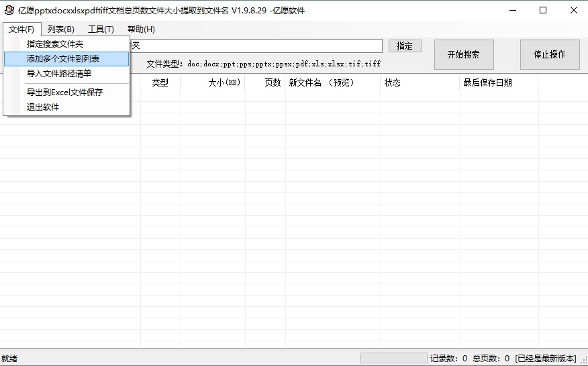The image size is (588, 366).
Task: Click the 总页数: 0 status text
Action: (x=491, y=359)
